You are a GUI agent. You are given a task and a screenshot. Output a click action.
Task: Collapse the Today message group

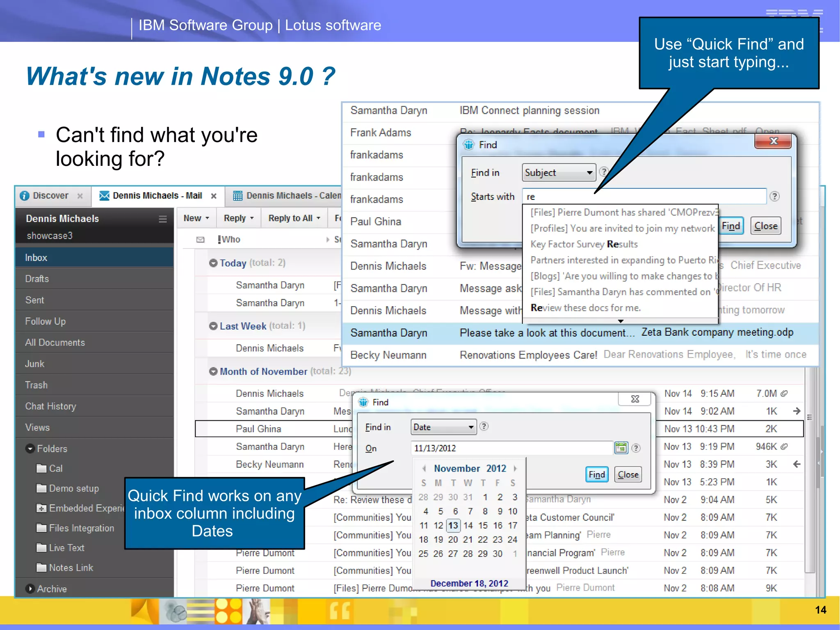point(213,263)
